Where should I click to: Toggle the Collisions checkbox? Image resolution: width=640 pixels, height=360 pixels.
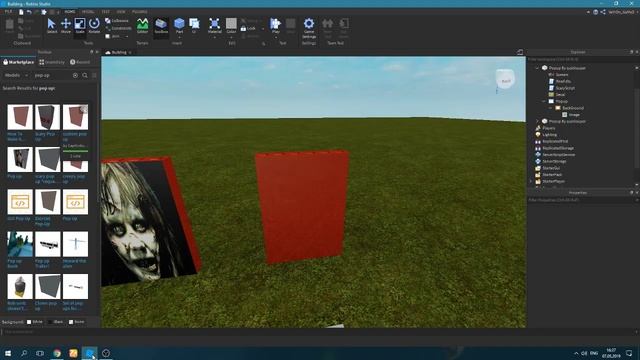coord(118,21)
